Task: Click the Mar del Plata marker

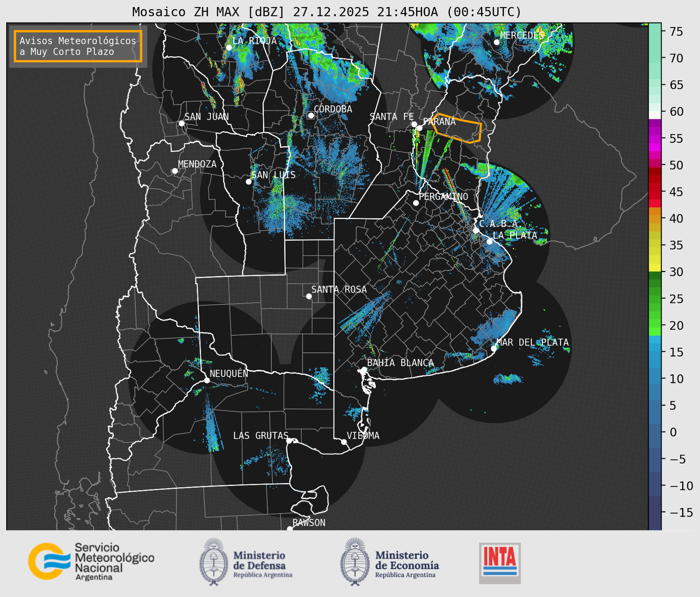Action: pos(494,348)
